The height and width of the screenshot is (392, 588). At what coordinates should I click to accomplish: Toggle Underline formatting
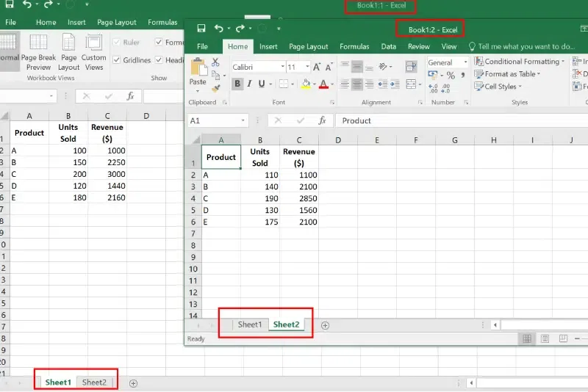pos(262,84)
